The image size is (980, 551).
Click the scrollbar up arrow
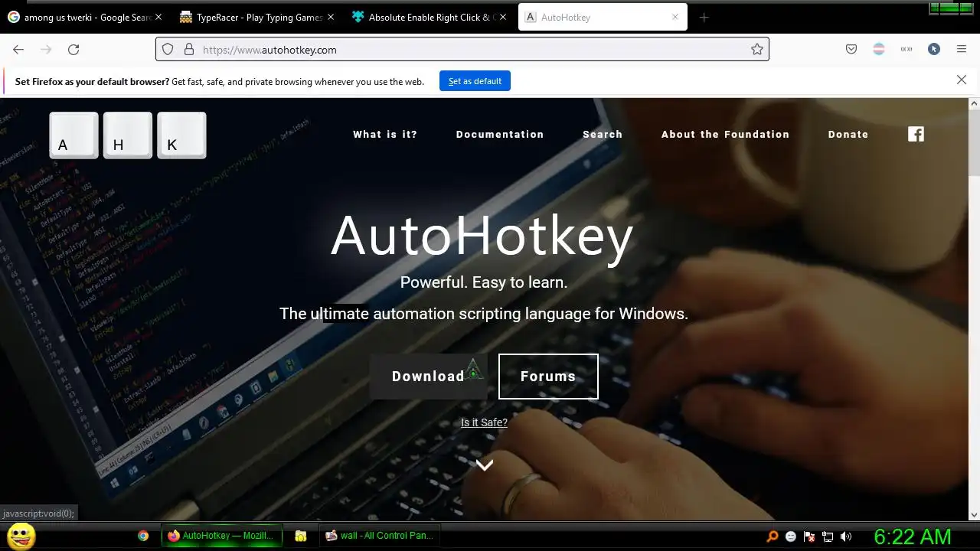(974, 103)
